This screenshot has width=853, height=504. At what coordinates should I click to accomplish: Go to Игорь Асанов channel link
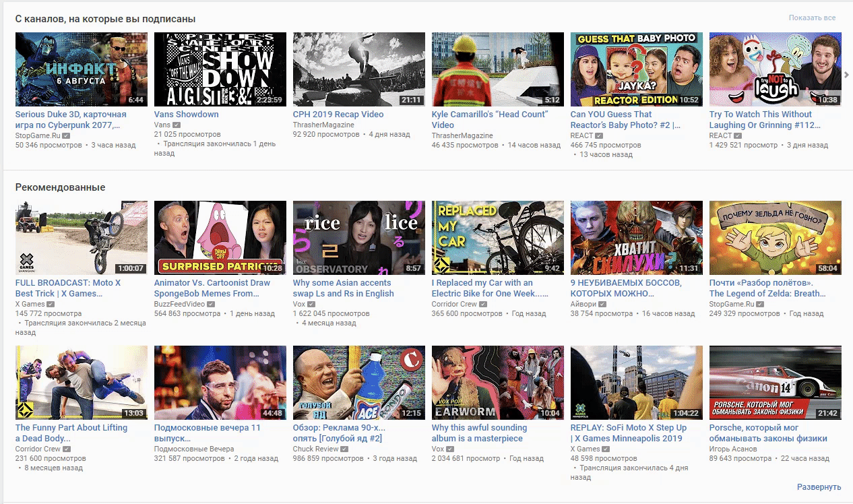[x=733, y=449]
